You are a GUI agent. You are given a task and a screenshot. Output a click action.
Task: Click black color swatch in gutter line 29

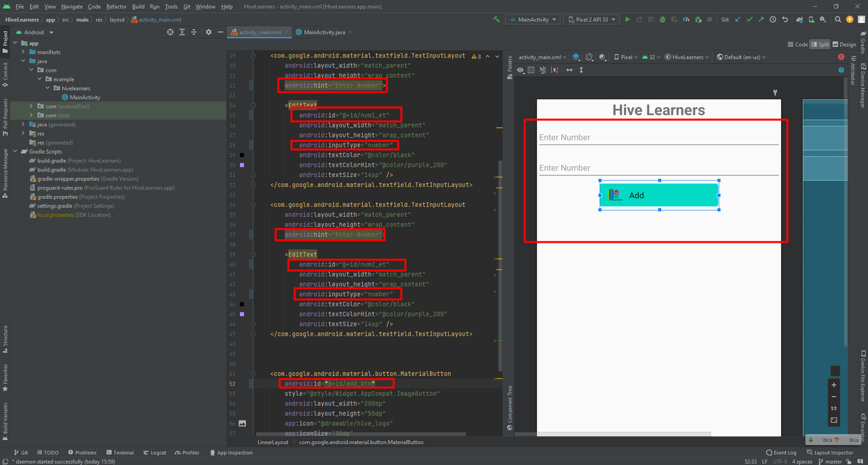(x=242, y=155)
